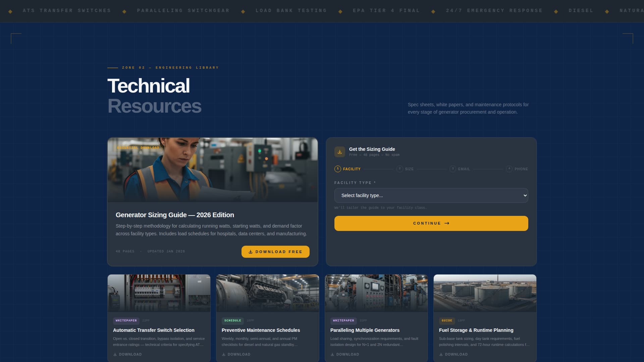Click the download icon on Paralleling Multiple Generators card

[332, 354]
